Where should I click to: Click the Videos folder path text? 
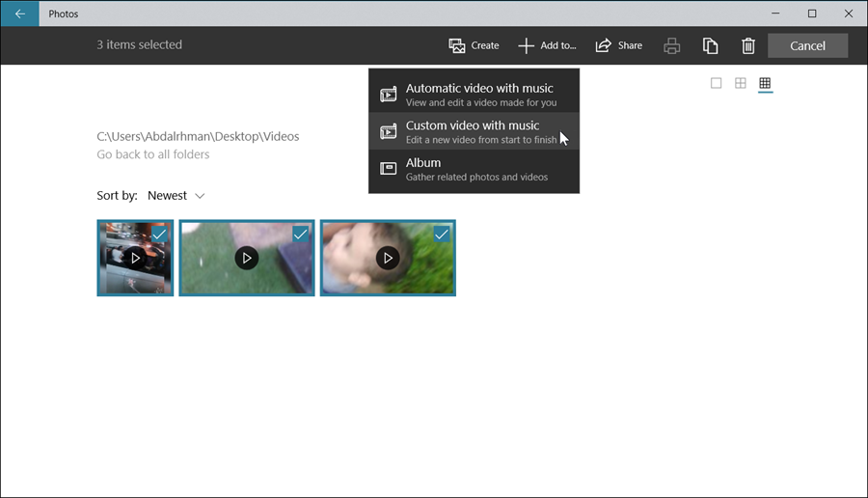coord(198,136)
